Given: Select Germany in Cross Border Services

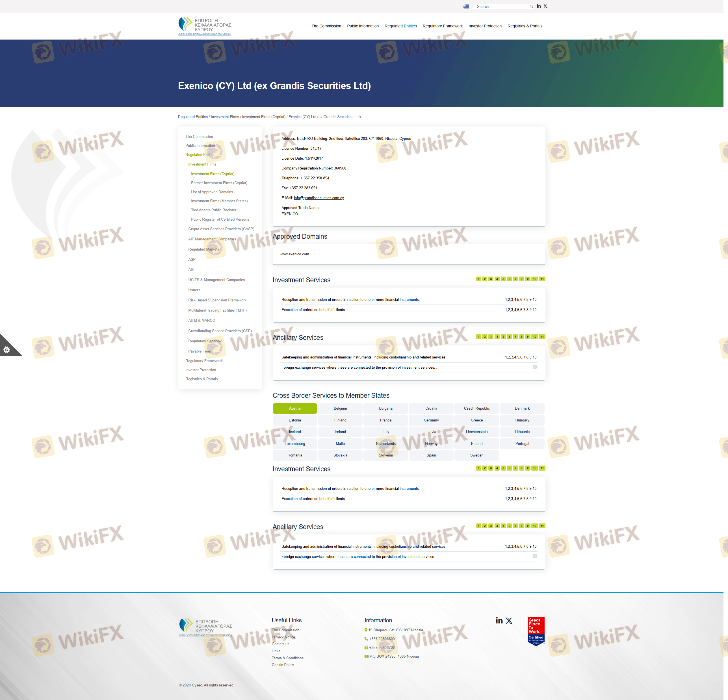Looking at the screenshot, I should [431, 420].
